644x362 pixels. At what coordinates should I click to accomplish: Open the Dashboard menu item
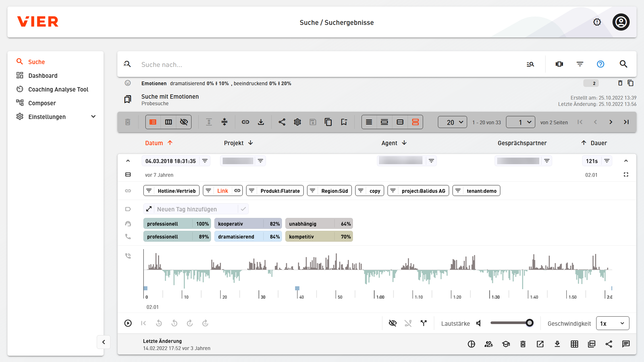click(x=43, y=76)
